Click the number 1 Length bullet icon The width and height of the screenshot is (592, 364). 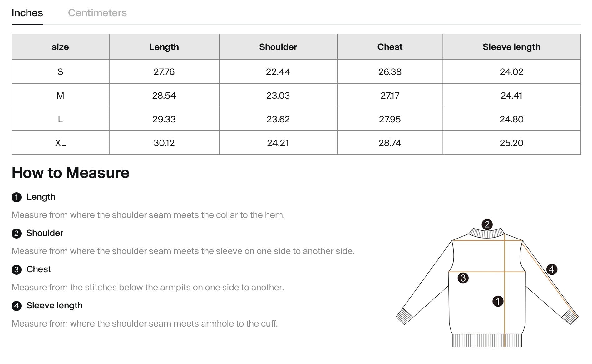click(17, 197)
